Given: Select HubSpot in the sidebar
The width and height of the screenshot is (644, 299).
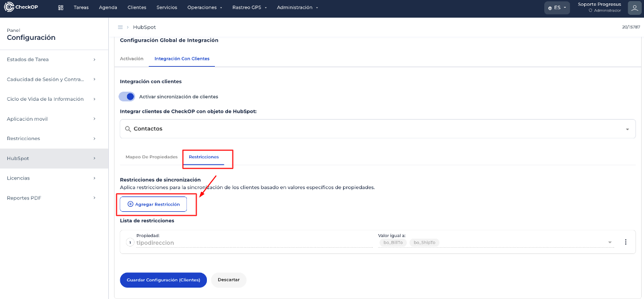Looking at the screenshot, I should click(x=54, y=158).
